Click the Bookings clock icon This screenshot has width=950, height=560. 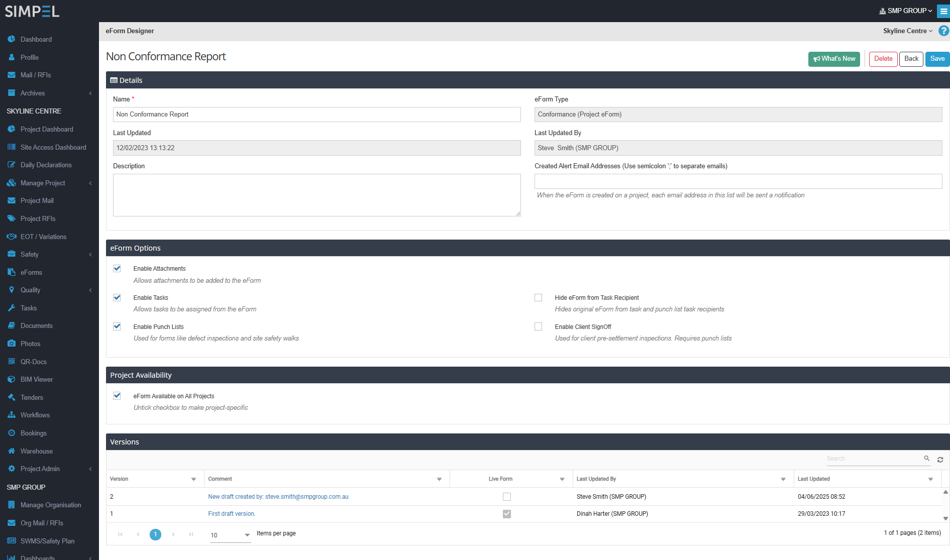coord(12,433)
